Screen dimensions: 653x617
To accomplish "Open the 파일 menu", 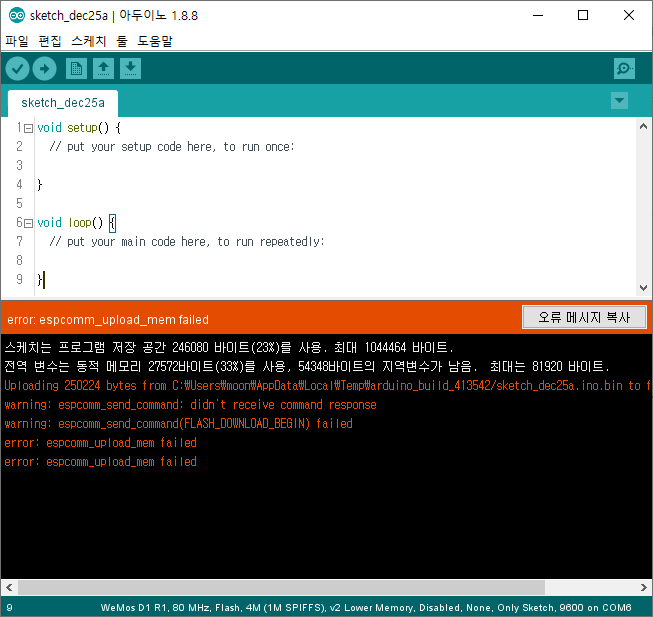I will (17, 41).
